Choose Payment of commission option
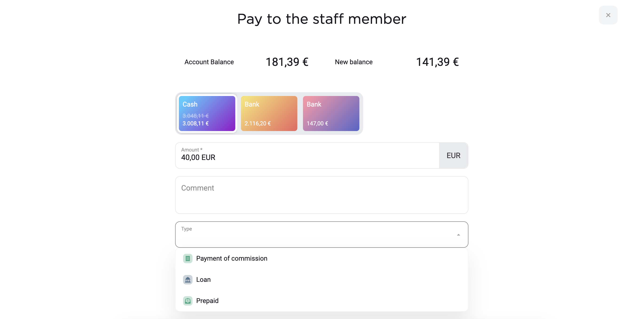The height and width of the screenshot is (319, 644). (x=322, y=258)
